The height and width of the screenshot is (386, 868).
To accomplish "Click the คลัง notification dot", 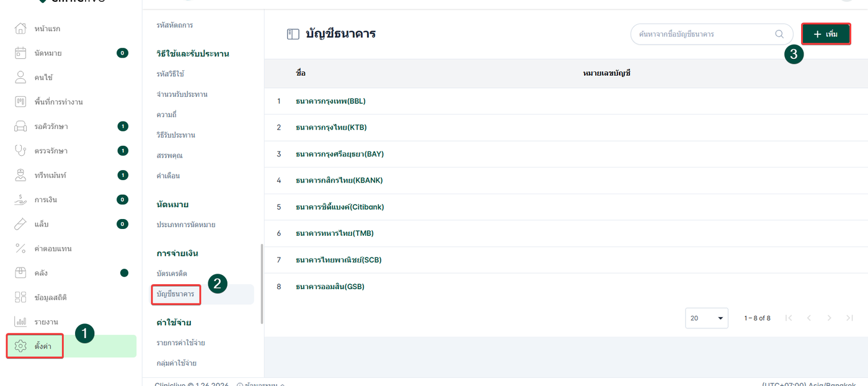I will coord(124,272).
